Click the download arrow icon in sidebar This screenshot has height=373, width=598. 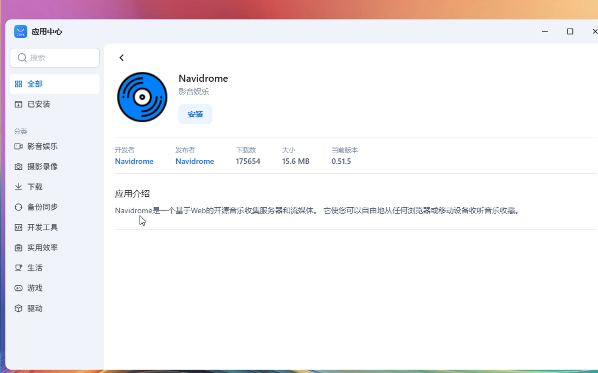tap(18, 187)
